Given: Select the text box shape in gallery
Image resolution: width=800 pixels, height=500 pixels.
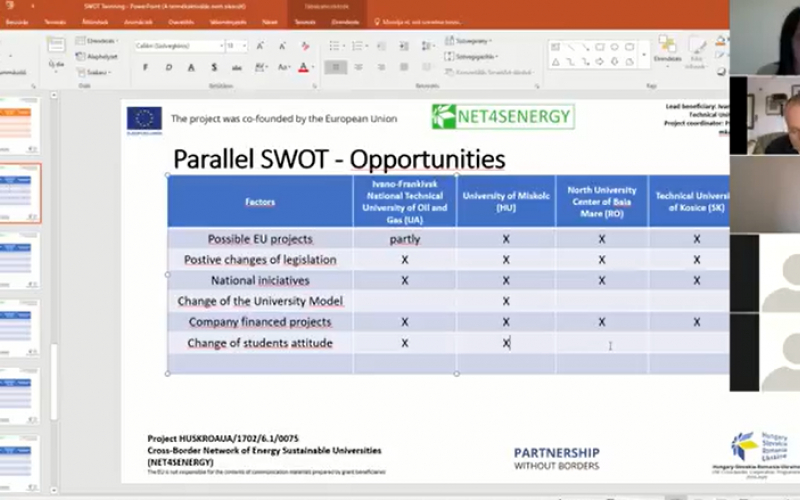Looking at the screenshot, I should pyautogui.click(x=556, y=47).
